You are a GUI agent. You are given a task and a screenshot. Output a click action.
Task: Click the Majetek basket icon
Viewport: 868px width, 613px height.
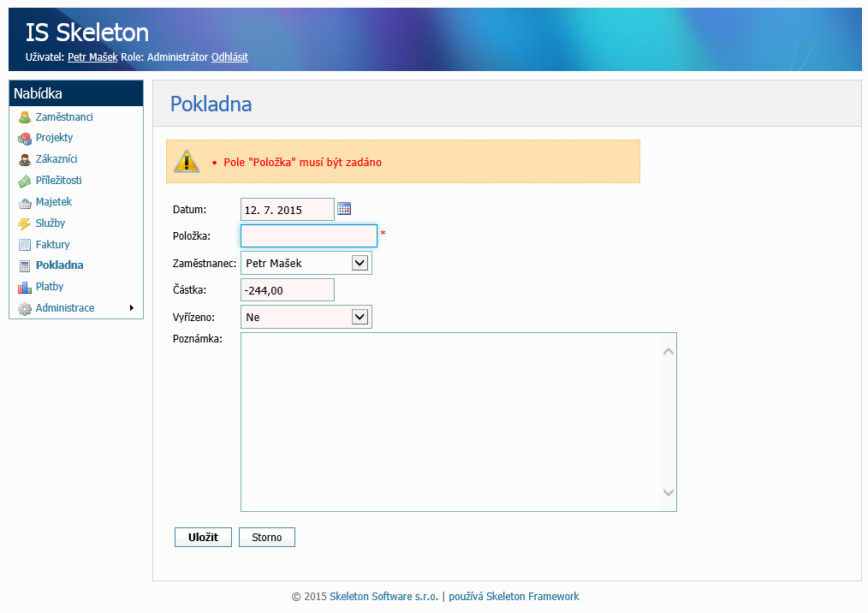pos(25,203)
